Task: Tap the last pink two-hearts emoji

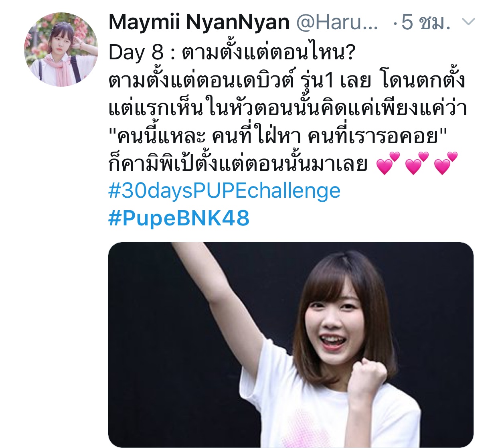Action: (446, 163)
